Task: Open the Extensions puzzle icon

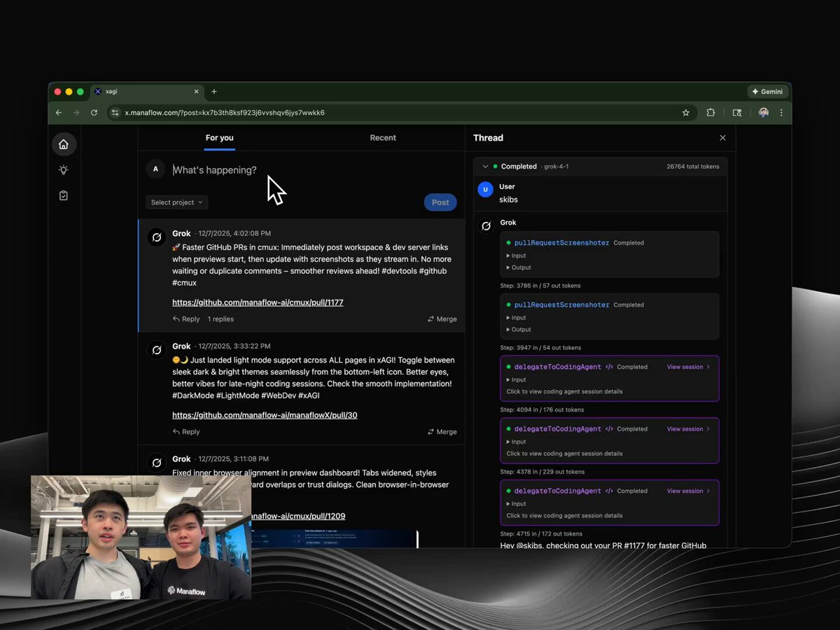Action: click(710, 113)
